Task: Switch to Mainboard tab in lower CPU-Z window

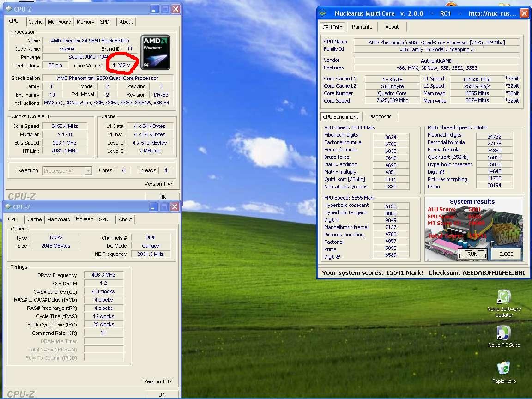Action: [59, 219]
